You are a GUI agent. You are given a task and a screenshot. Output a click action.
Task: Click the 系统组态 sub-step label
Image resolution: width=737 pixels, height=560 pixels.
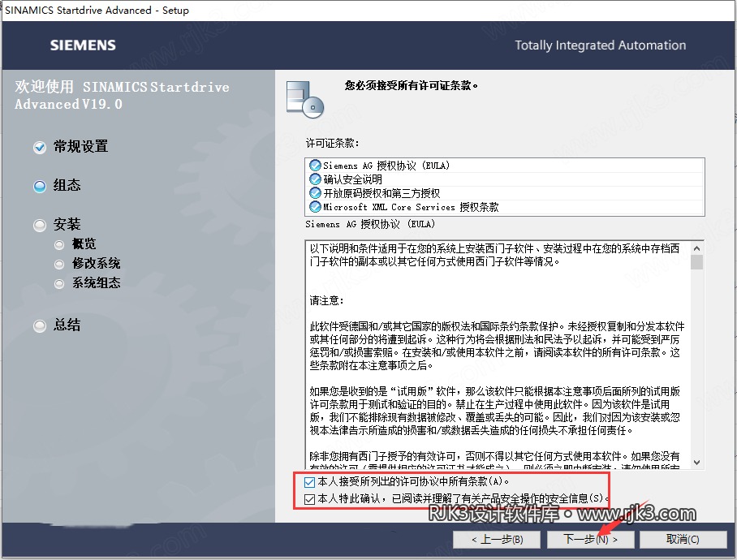click(97, 282)
